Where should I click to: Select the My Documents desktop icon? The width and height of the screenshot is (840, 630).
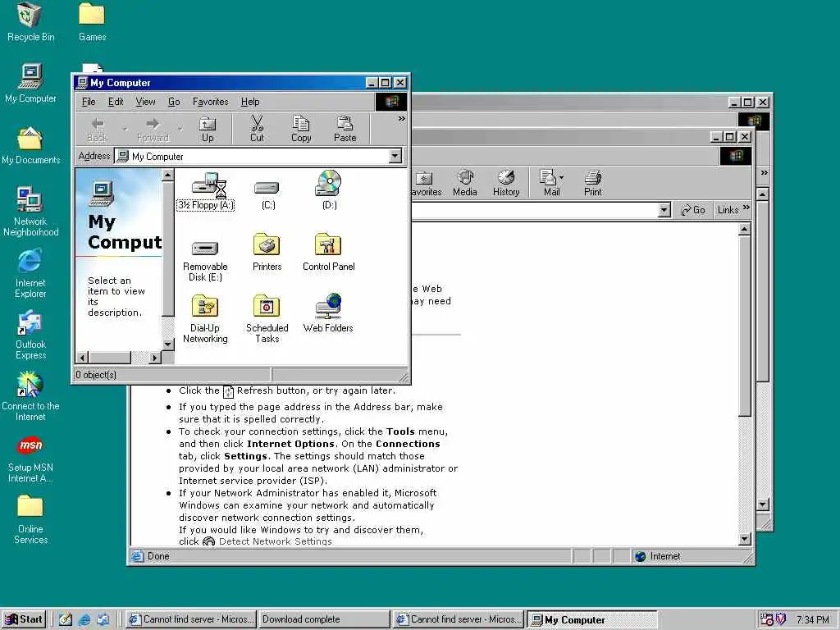click(x=30, y=146)
